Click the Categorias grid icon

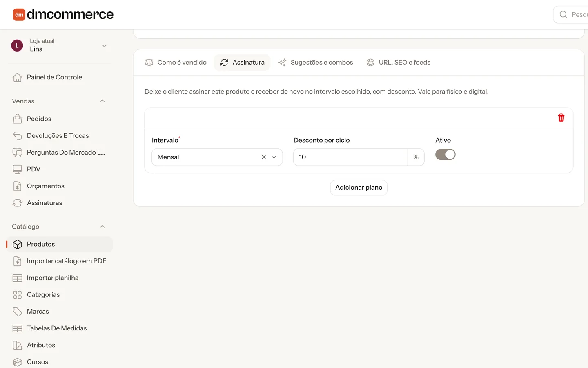tap(17, 295)
